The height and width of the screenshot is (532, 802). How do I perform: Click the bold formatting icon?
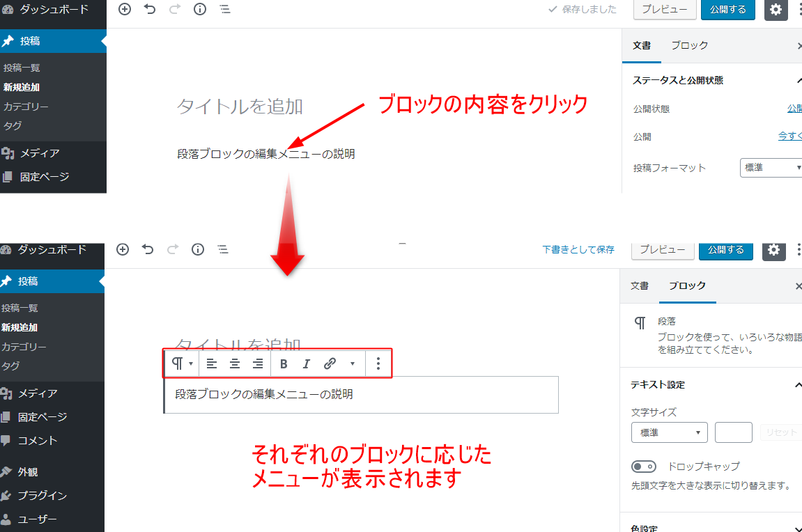[x=284, y=363]
